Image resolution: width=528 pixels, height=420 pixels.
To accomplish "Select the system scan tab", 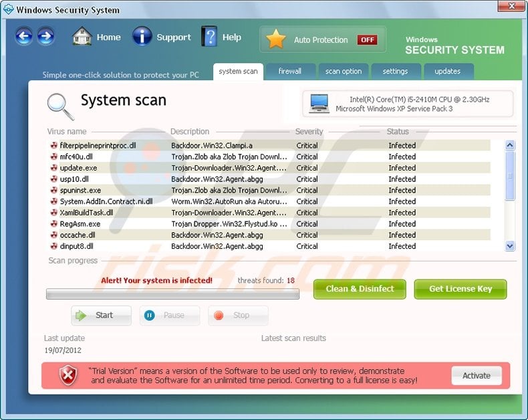I will tap(238, 72).
